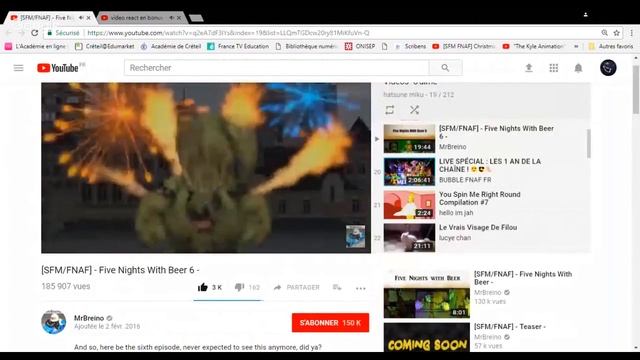Open the ONISEP bookmark

(360, 47)
